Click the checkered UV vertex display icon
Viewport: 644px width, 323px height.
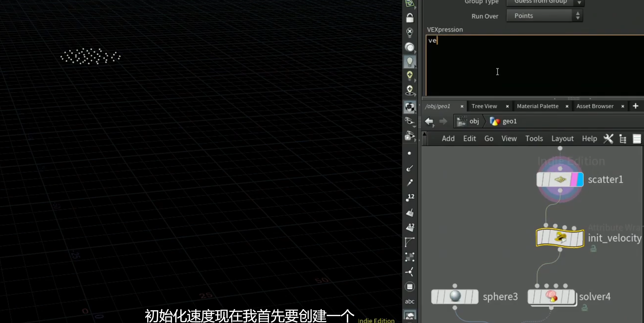[410, 257]
